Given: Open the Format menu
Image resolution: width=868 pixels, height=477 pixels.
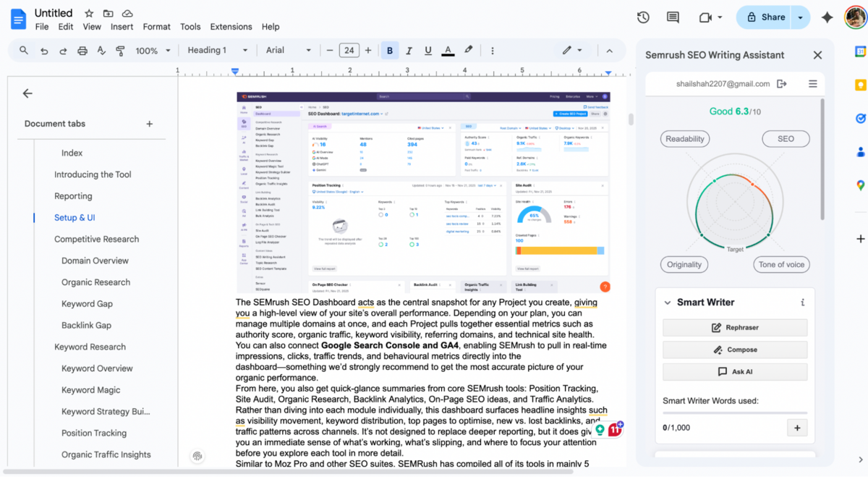Looking at the screenshot, I should pos(156,27).
